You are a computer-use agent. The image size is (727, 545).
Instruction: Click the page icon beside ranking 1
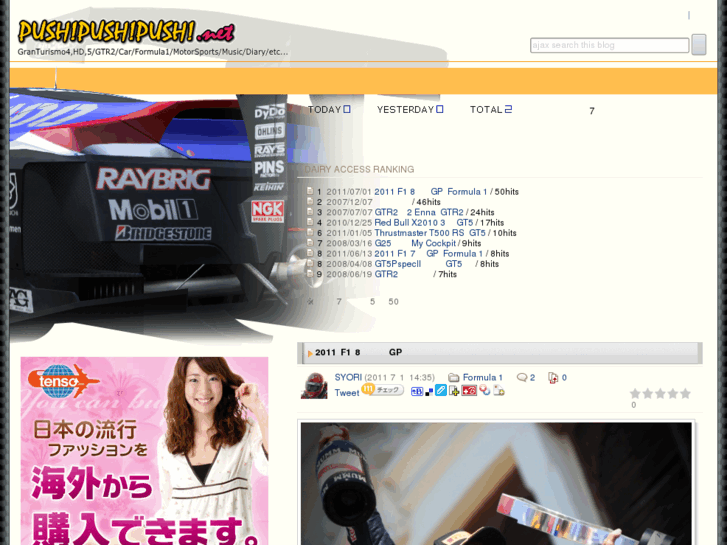pos(310,191)
